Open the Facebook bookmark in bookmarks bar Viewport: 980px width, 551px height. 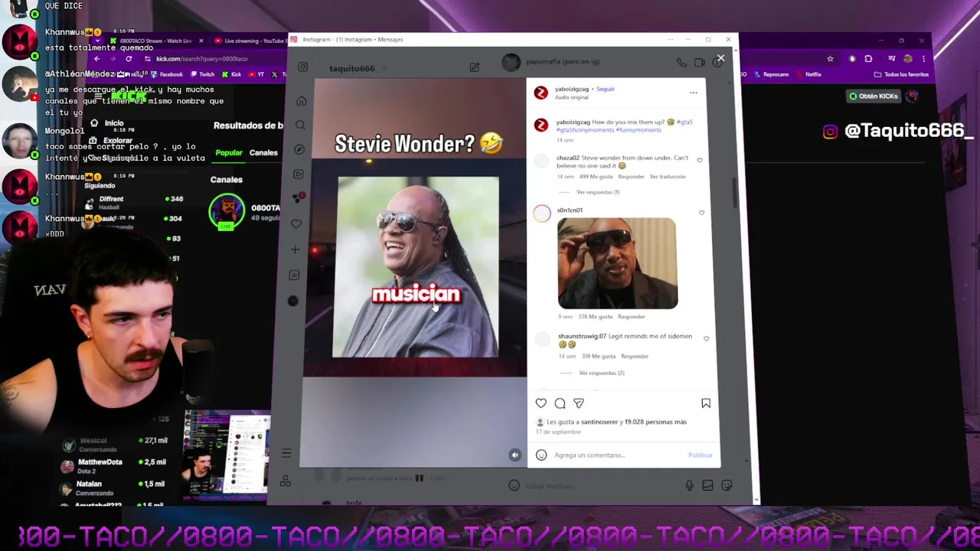tap(166, 74)
